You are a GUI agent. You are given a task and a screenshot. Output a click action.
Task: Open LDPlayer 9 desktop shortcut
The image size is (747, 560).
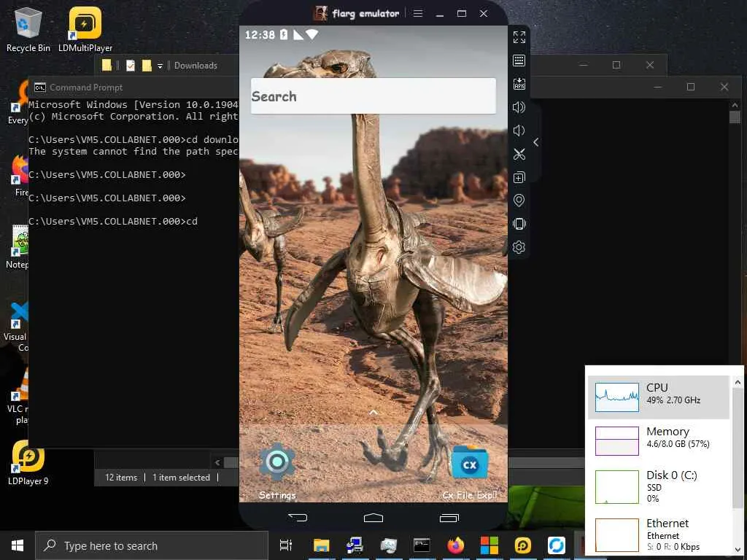tap(28, 462)
